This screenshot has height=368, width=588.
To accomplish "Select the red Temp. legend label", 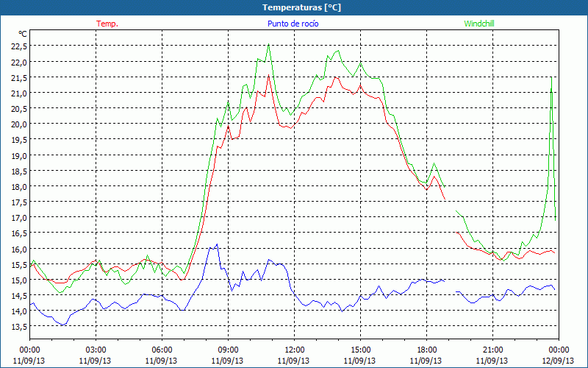I will (x=107, y=24).
